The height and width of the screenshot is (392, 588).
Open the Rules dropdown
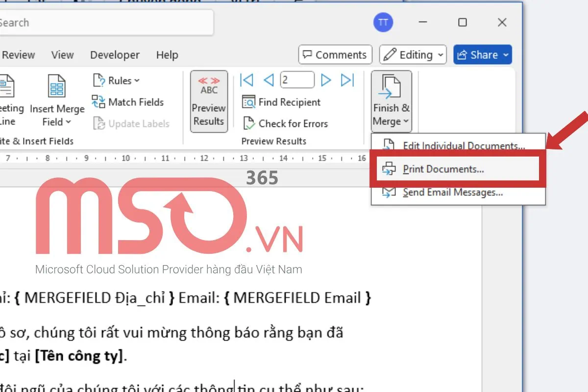(x=117, y=80)
